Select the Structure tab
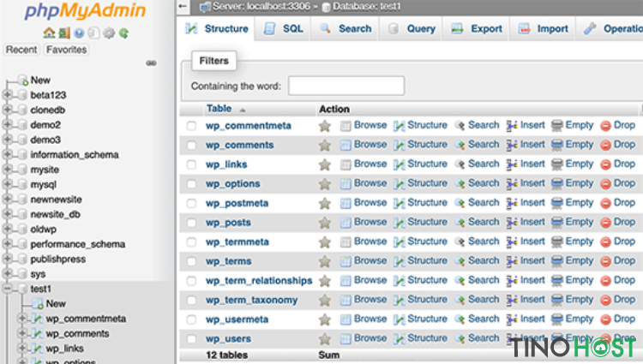 (x=217, y=28)
